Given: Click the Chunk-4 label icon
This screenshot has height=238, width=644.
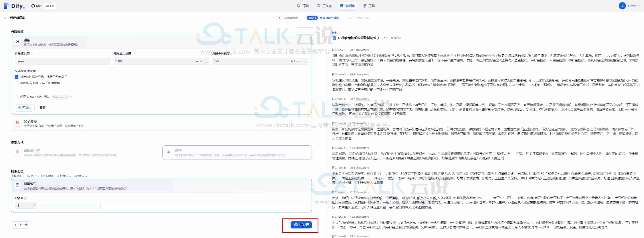Looking at the screenshot, I should tap(333, 123).
